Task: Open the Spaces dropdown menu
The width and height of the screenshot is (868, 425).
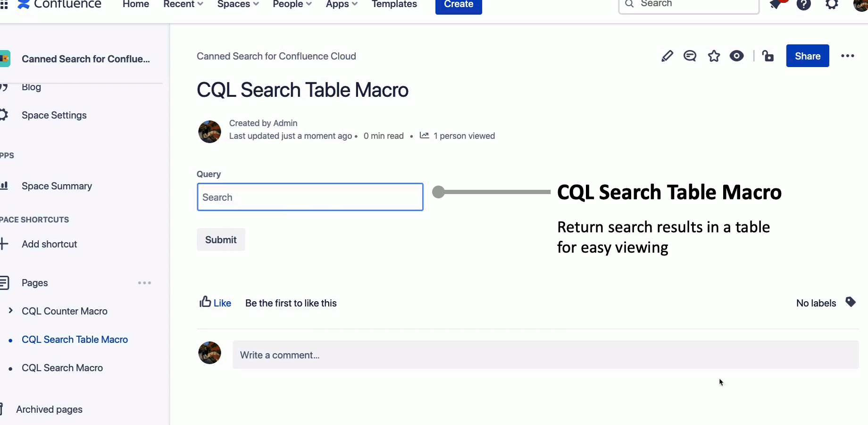Action: tap(237, 4)
